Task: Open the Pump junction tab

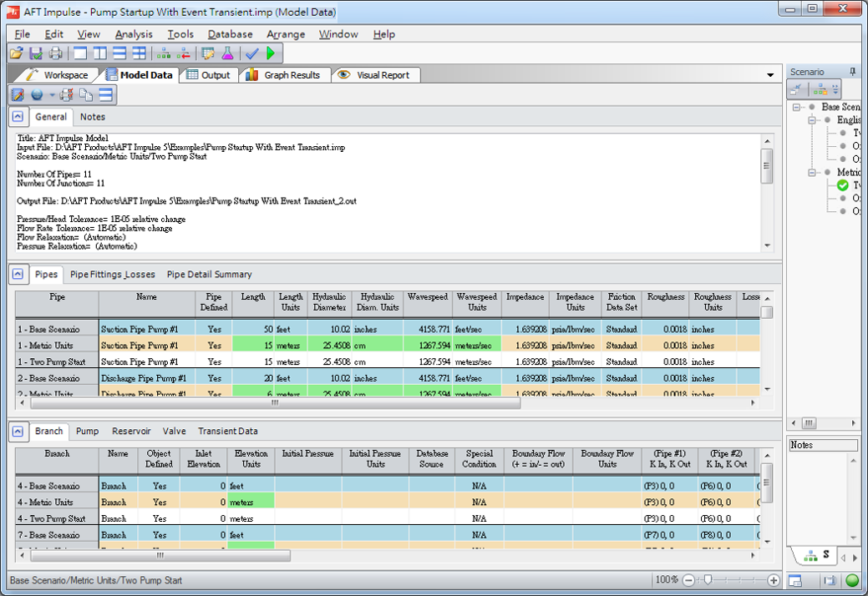Action: pos(88,432)
